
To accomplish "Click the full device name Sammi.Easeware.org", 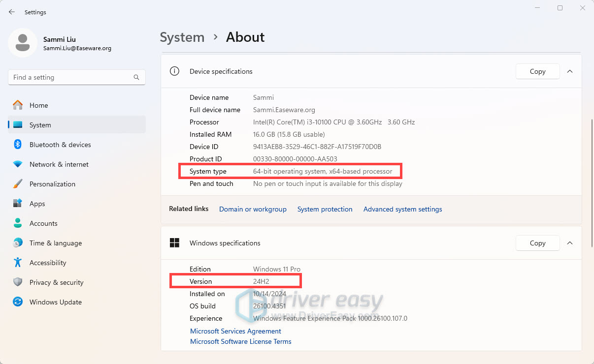I will point(284,110).
